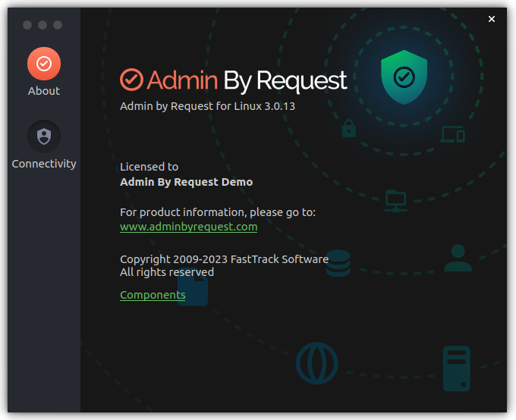Click "For product information, please go to:" text
The image size is (516, 420).
(x=218, y=212)
